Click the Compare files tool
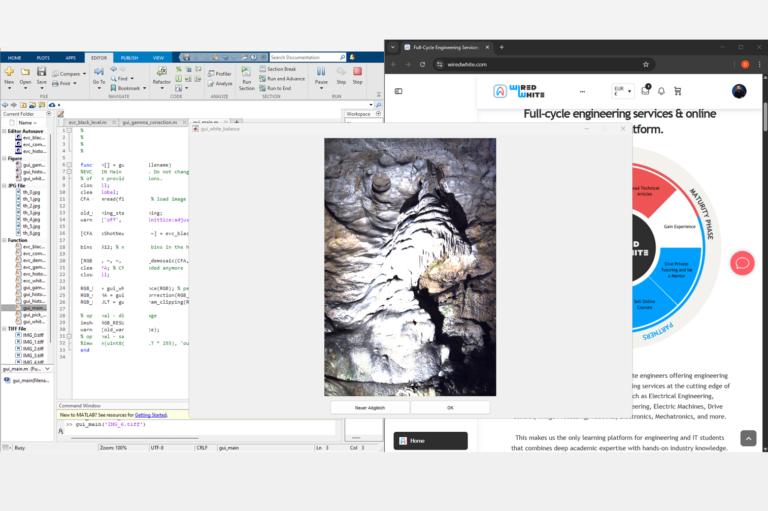768x511 pixels. coord(69,74)
